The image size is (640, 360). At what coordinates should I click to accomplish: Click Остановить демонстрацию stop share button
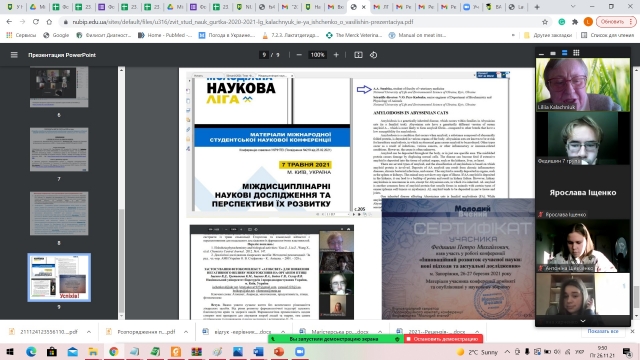(443, 339)
